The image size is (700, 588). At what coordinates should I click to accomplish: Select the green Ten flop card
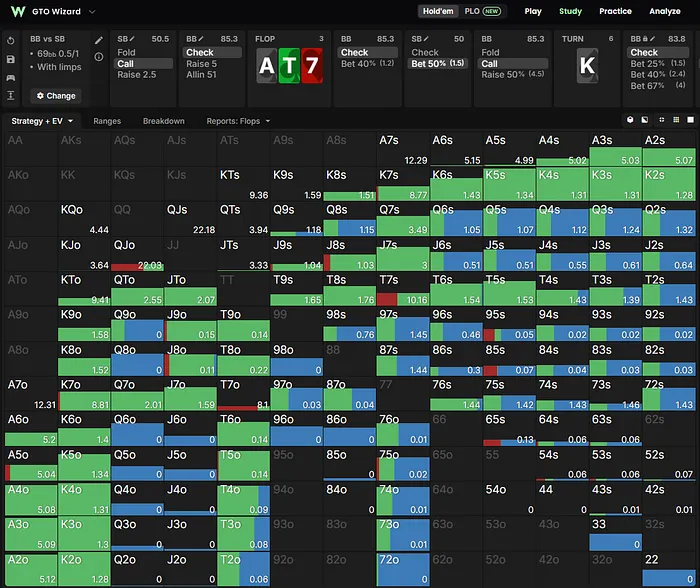click(x=289, y=66)
